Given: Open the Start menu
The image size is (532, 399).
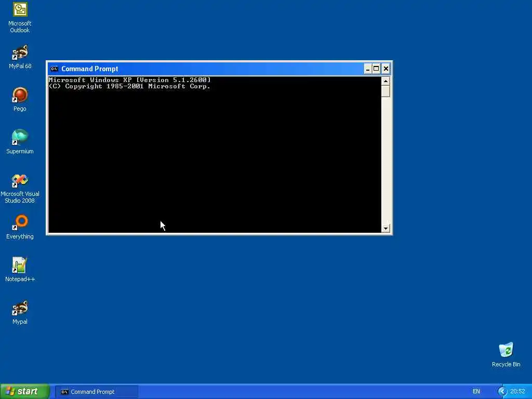Looking at the screenshot, I should 25,392.
